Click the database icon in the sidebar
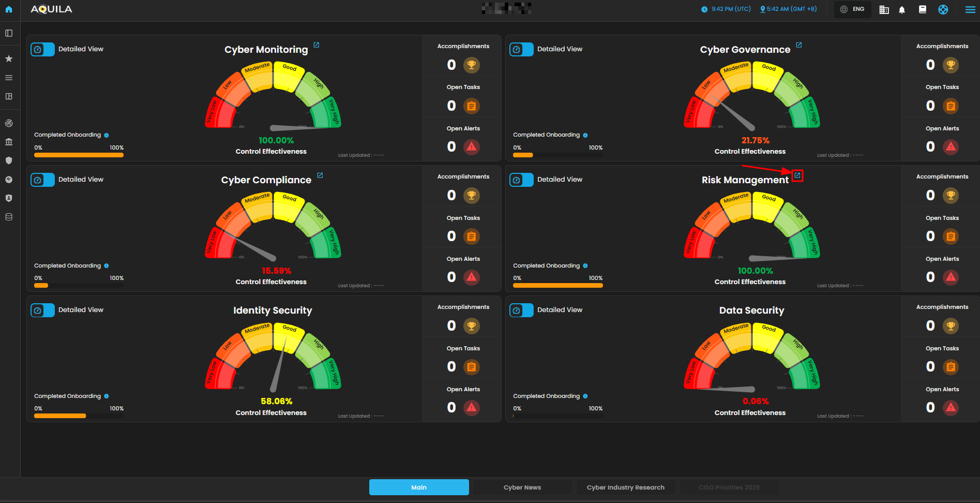The height and width of the screenshot is (503, 980). coord(9,217)
